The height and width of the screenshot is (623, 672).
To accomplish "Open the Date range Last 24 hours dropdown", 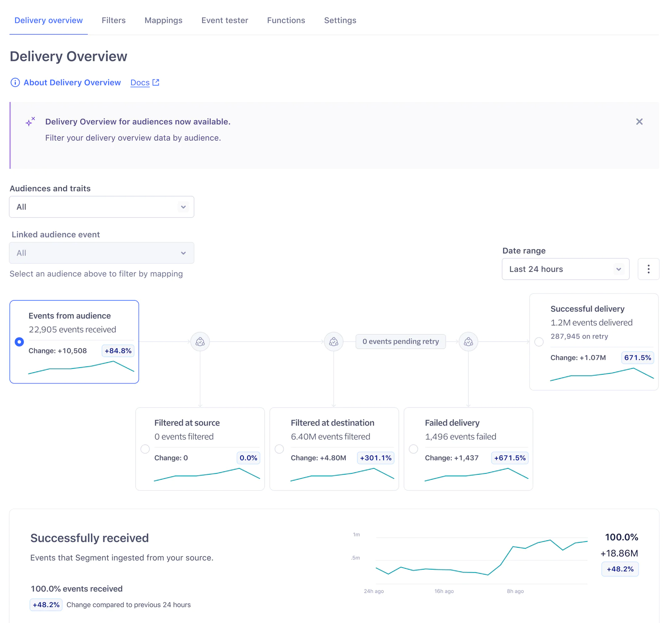I will pyautogui.click(x=565, y=269).
